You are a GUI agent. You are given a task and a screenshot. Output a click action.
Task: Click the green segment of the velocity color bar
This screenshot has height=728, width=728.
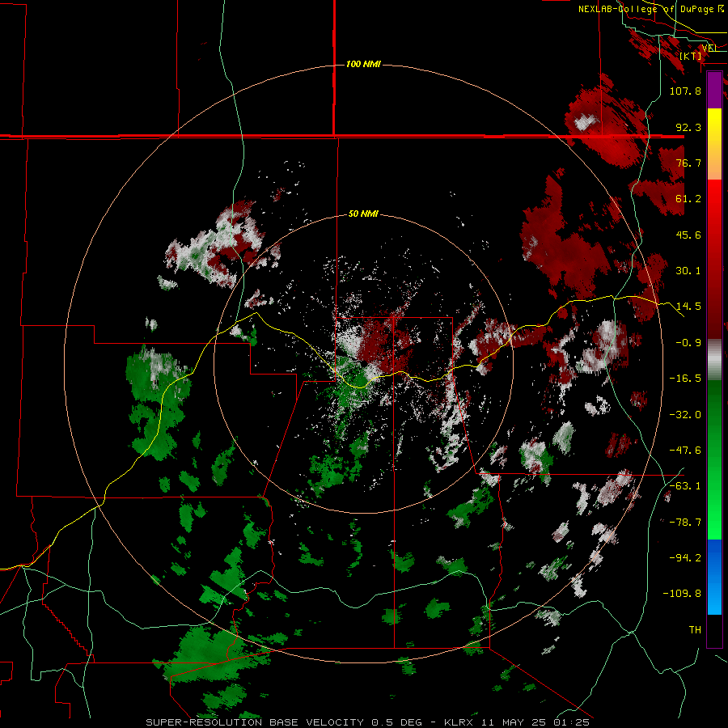(714, 459)
